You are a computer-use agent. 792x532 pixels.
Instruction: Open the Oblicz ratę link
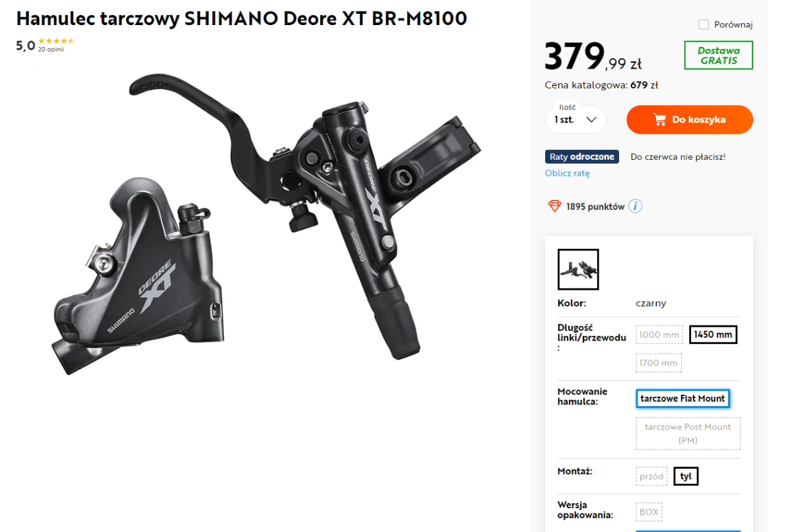pyautogui.click(x=568, y=173)
